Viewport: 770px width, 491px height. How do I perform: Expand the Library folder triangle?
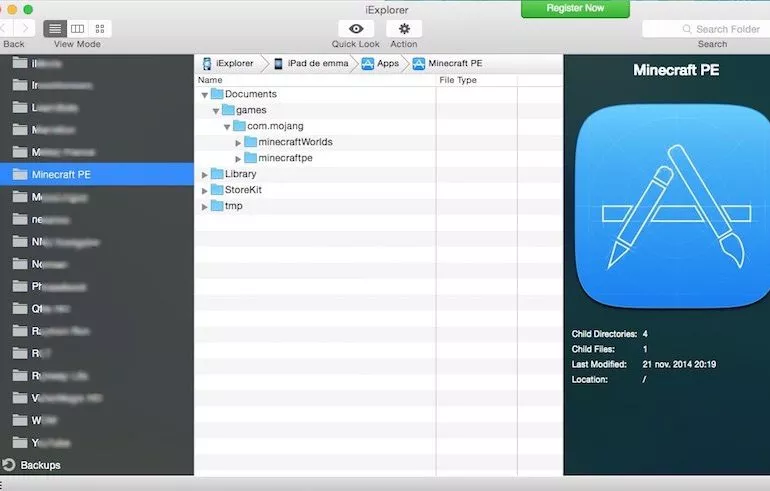[x=205, y=175]
